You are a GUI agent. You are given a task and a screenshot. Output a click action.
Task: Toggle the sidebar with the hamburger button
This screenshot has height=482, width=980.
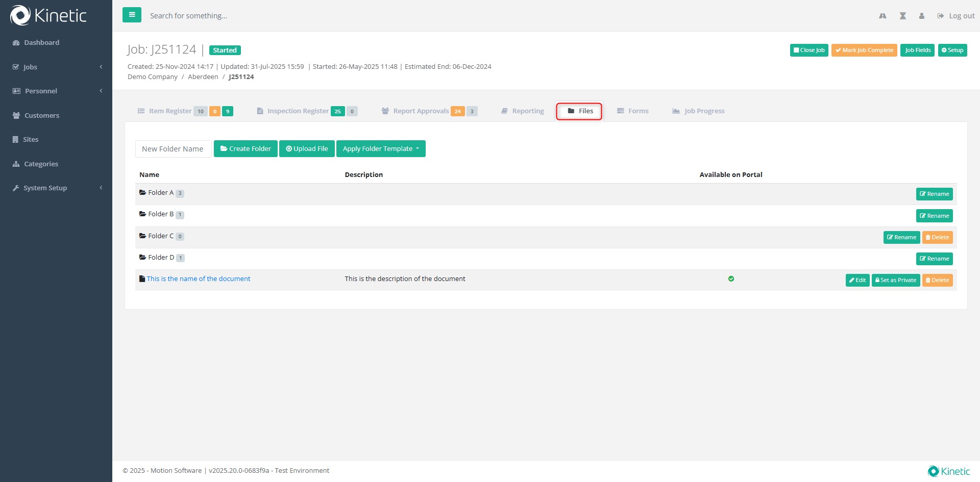[132, 15]
